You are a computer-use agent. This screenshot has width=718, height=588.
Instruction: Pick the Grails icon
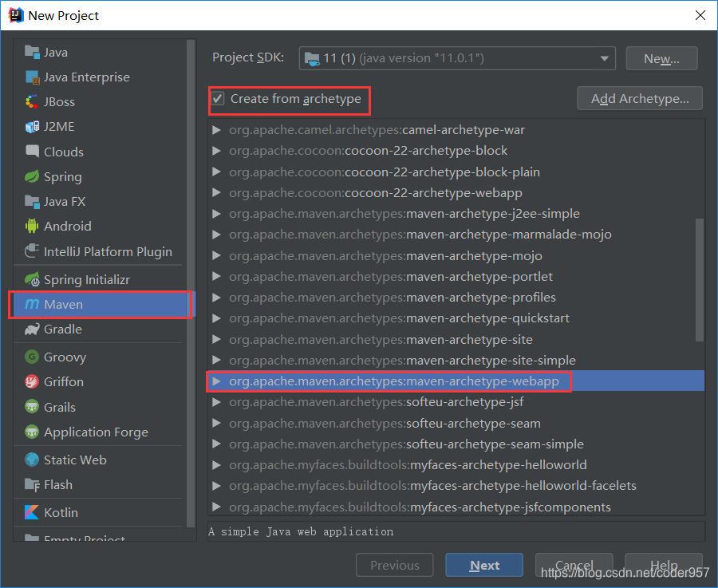tap(32, 407)
